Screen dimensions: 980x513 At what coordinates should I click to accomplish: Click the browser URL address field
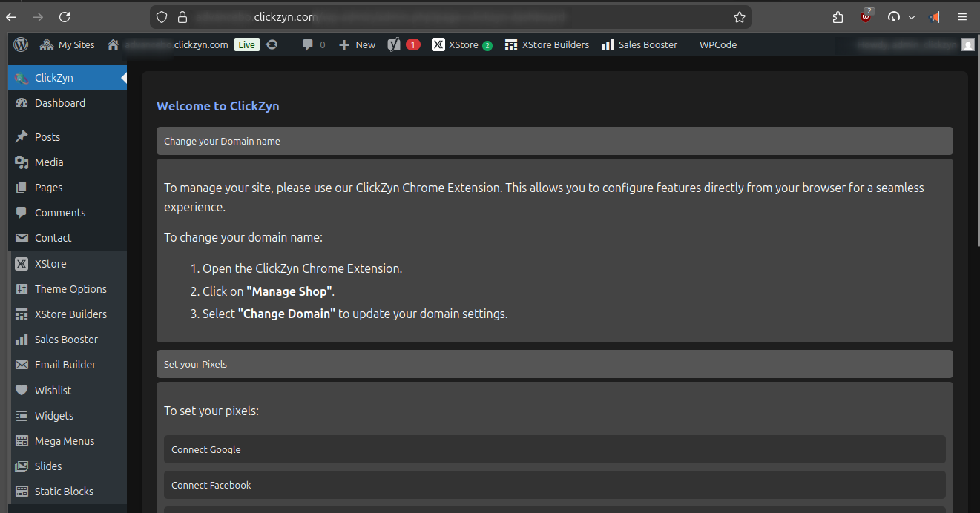(x=445, y=17)
